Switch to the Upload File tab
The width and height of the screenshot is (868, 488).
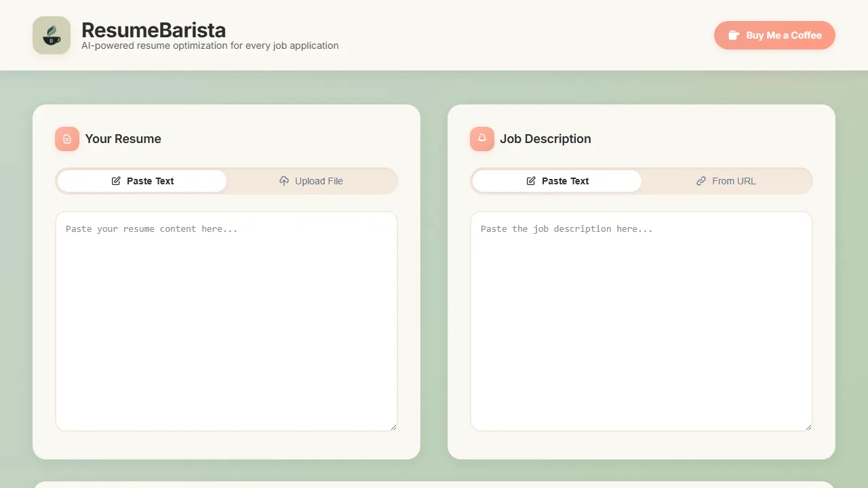click(311, 181)
